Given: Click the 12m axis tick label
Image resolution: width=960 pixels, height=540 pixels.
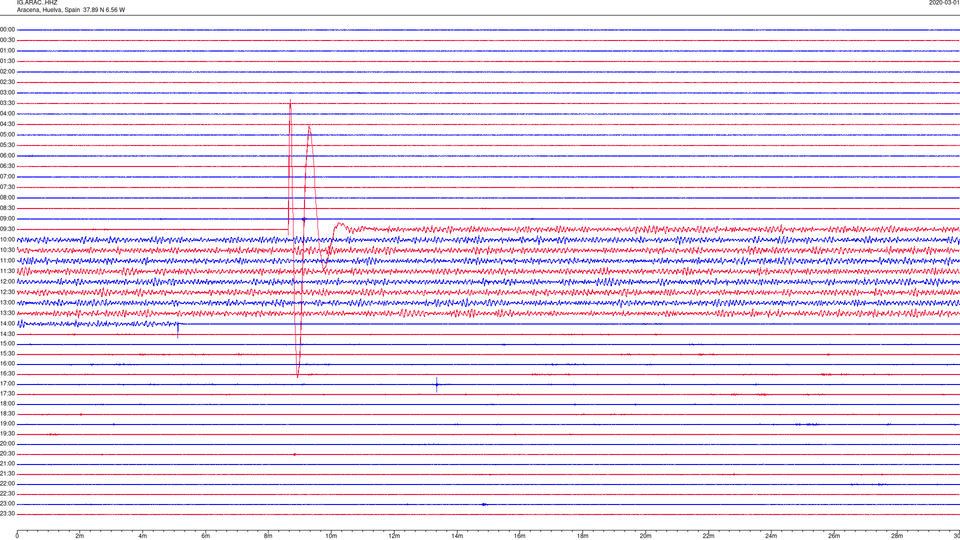Looking at the screenshot, I should [x=394, y=536].
